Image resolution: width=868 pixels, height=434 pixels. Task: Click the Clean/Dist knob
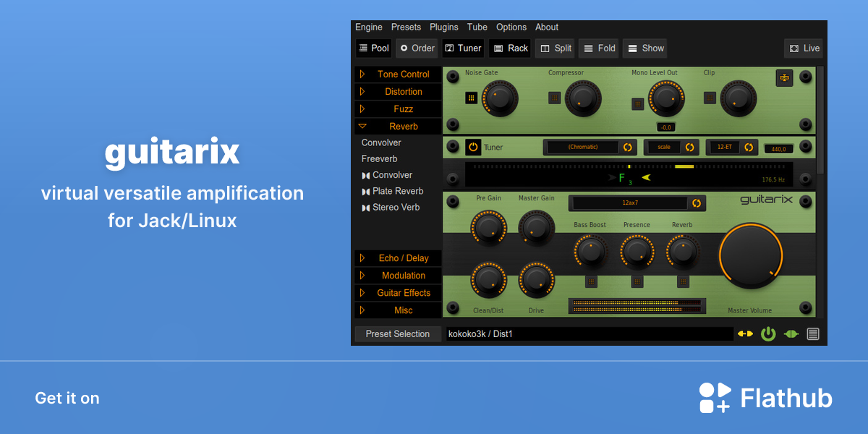(x=488, y=279)
